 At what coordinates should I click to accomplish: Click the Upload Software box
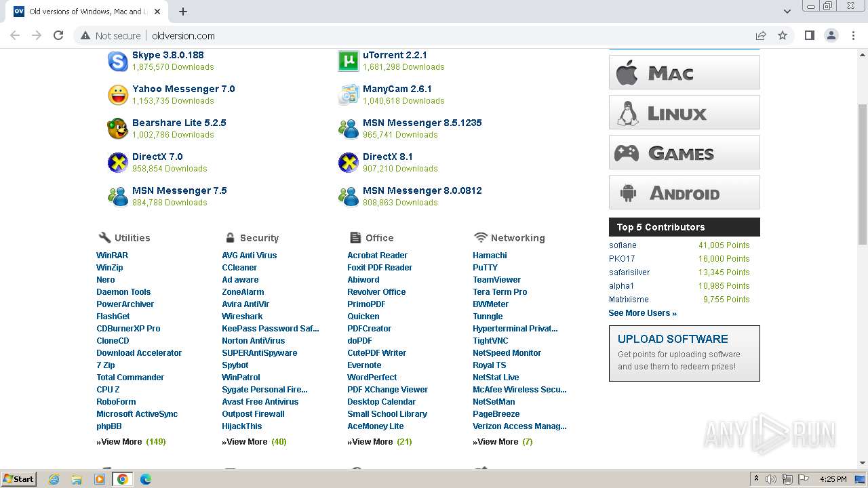(x=684, y=353)
